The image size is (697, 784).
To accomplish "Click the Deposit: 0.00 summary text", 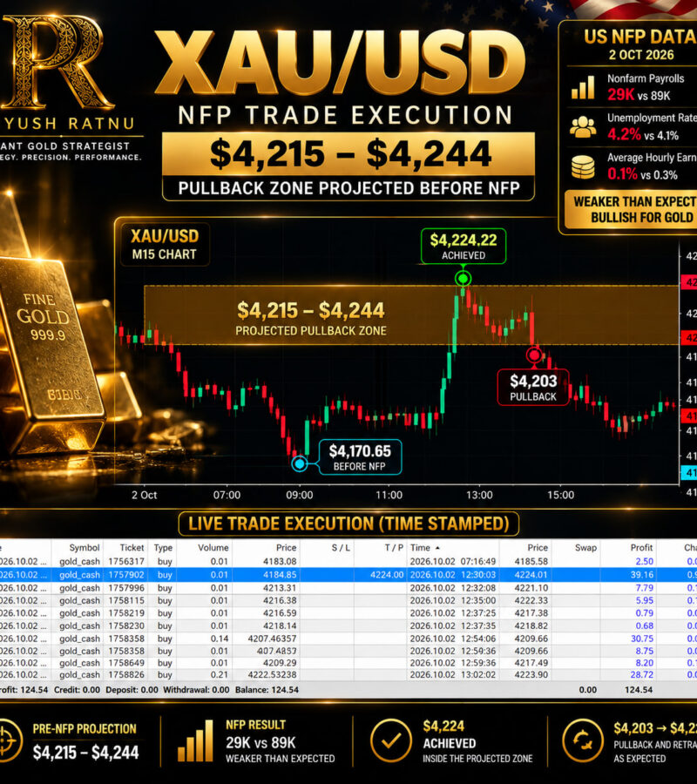I will pos(132,690).
